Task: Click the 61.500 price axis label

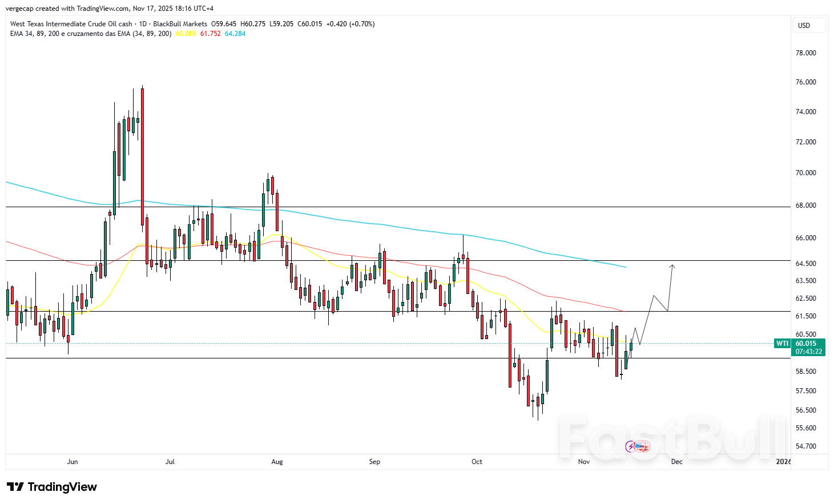Action: click(805, 316)
